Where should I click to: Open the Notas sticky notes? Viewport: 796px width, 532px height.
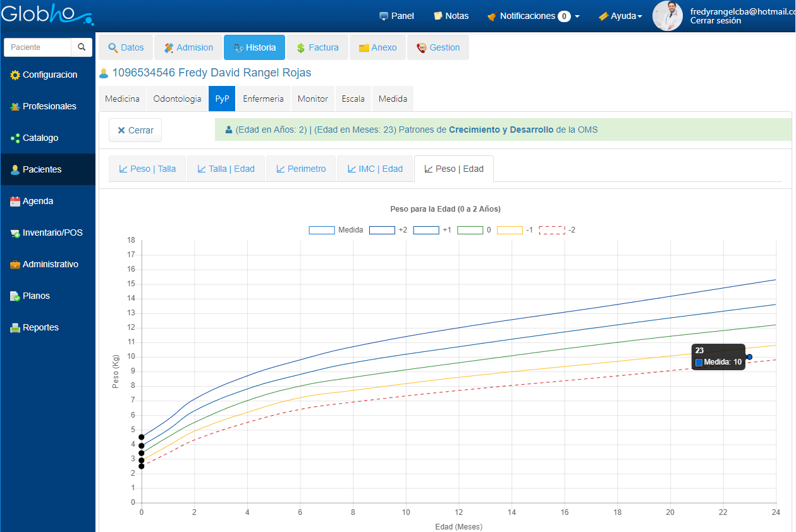pos(451,16)
